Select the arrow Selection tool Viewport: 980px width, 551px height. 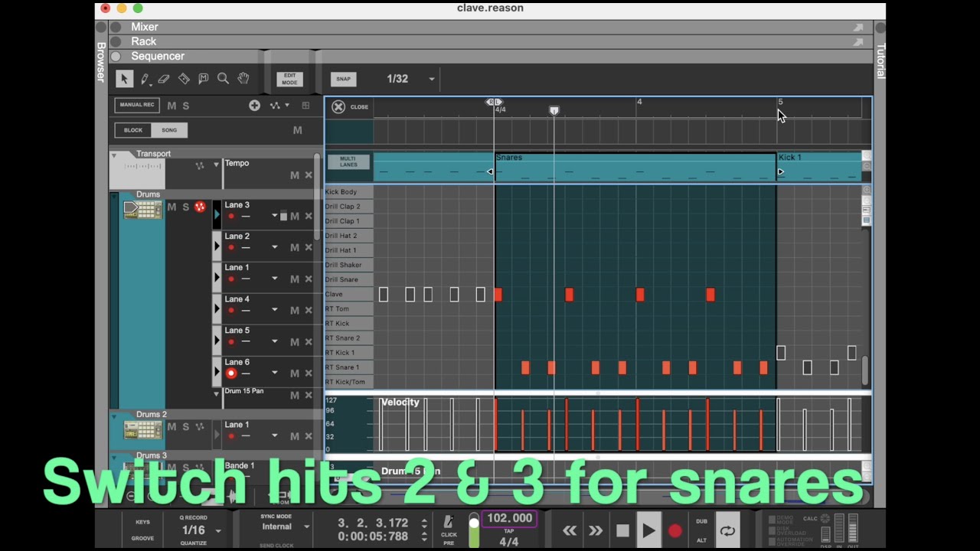[x=124, y=79]
